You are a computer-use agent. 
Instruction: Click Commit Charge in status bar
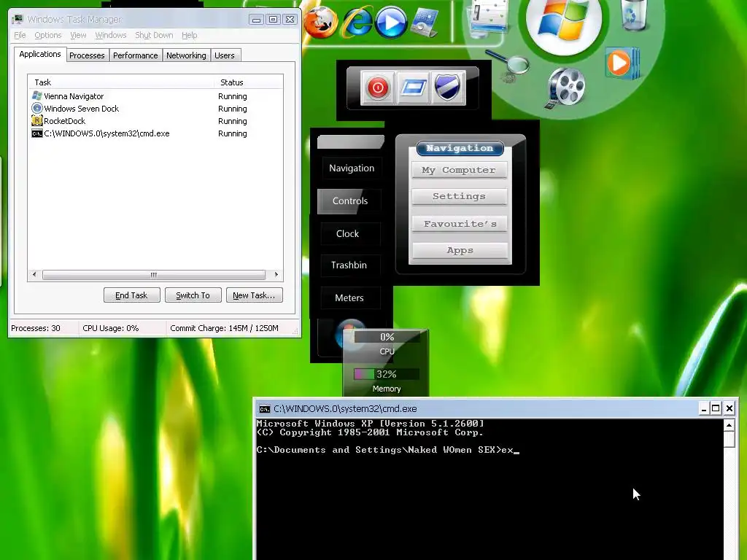(x=224, y=328)
